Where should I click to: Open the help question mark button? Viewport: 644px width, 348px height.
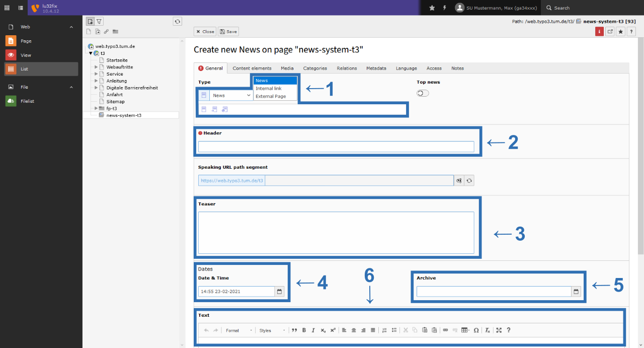pos(631,32)
